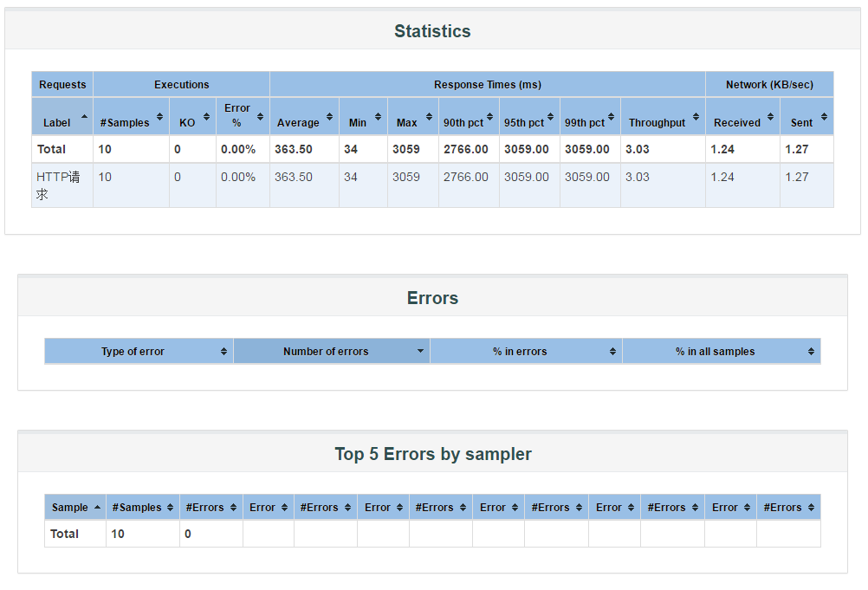Click Total row Received value 1.24
Image resolution: width=868 pixels, height=590 pixels.
click(722, 149)
